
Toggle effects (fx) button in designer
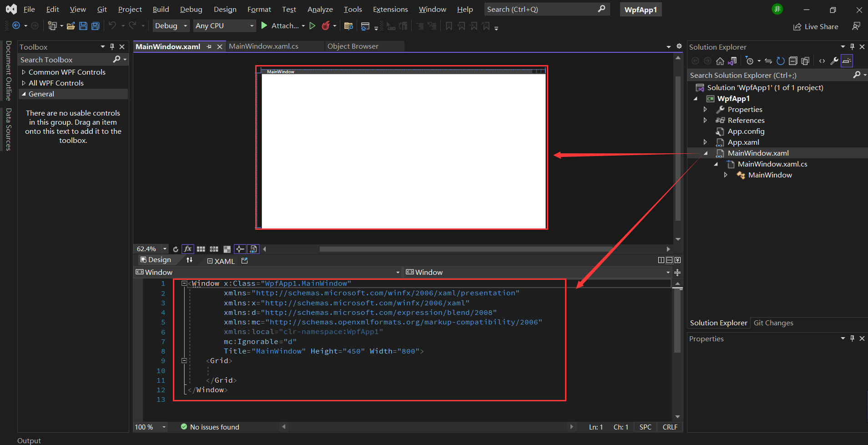coord(187,249)
